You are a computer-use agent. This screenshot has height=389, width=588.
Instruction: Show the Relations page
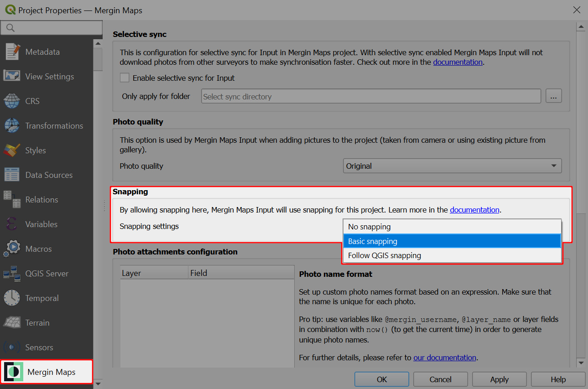47,199
